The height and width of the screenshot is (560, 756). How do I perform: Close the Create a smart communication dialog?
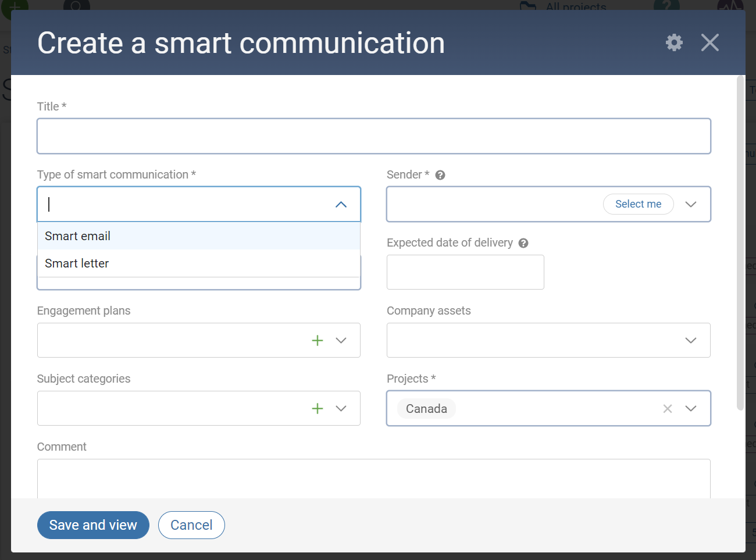(x=709, y=42)
